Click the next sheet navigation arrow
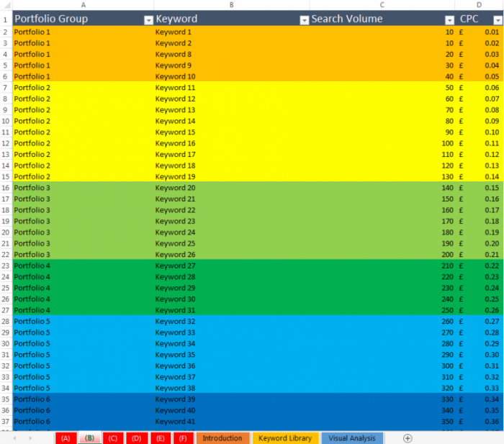This screenshot has height=444, width=504. coord(30,438)
